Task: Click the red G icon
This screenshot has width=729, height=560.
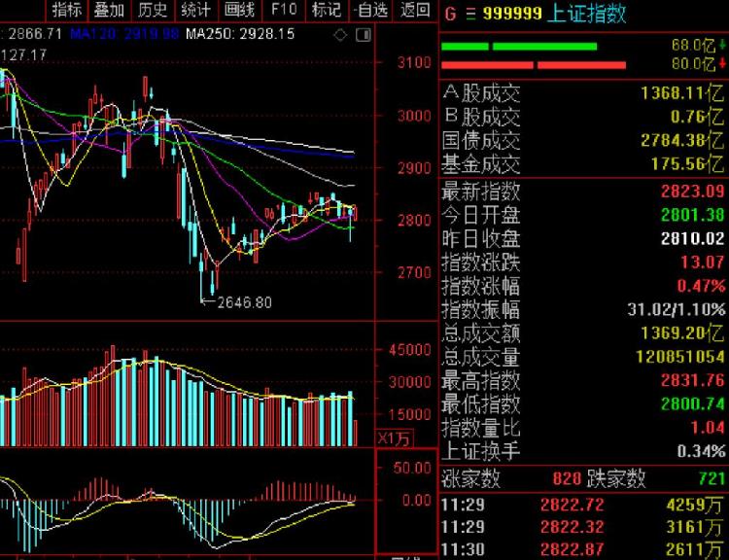Action: point(450,14)
